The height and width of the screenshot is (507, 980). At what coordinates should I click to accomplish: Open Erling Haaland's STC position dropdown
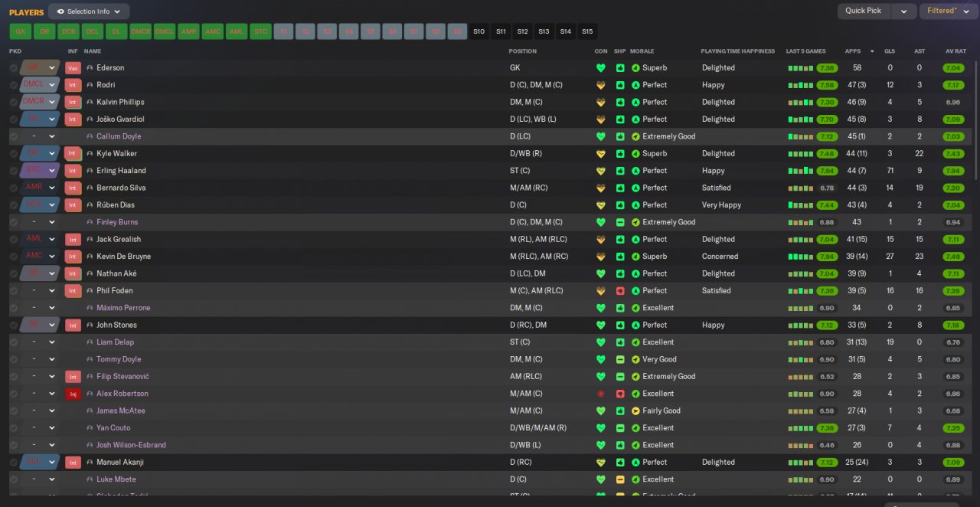pos(40,171)
